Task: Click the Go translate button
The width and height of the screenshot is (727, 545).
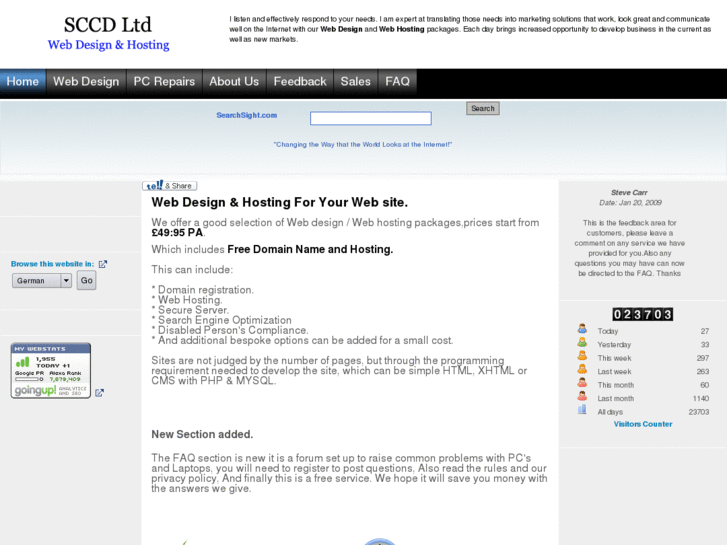Action: point(86,281)
